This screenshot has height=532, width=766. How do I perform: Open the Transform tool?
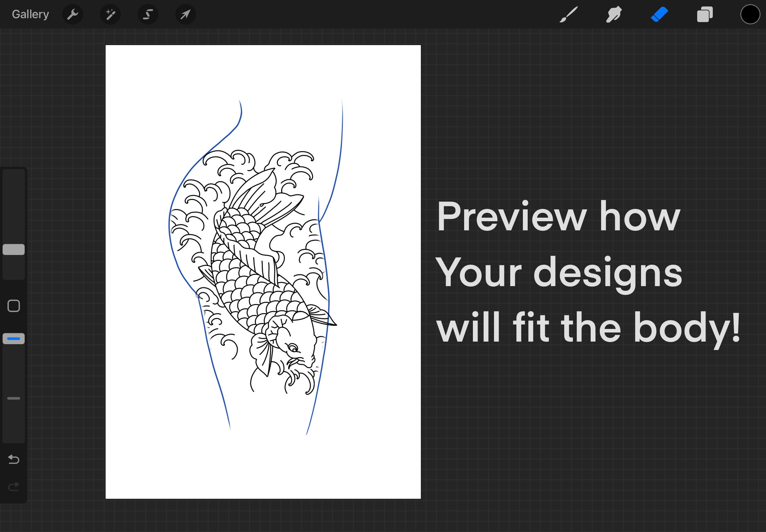185,14
